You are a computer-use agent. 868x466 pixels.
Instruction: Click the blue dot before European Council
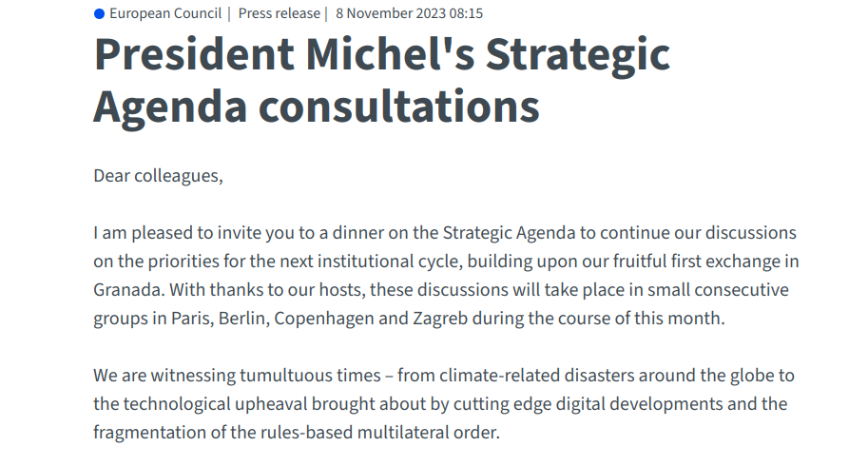(99, 14)
